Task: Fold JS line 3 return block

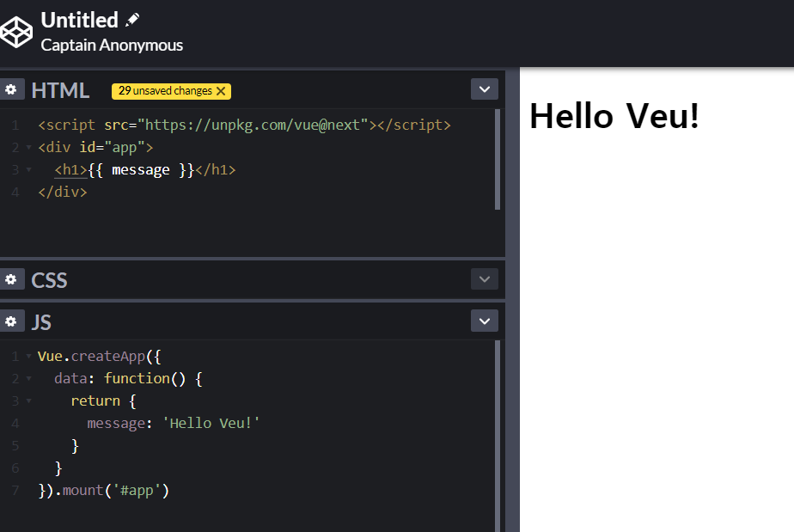Action: point(29,401)
